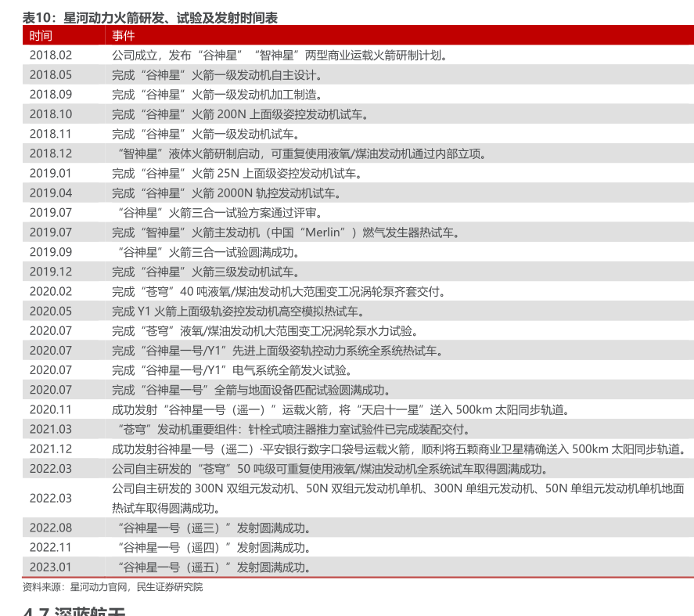Click the 2023.01 date cell

pos(51,567)
